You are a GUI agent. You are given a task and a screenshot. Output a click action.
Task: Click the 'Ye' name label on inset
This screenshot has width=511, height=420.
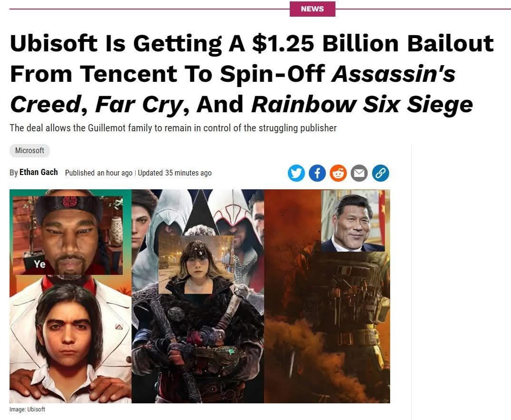pyautogui.click(x=40, y=264)
